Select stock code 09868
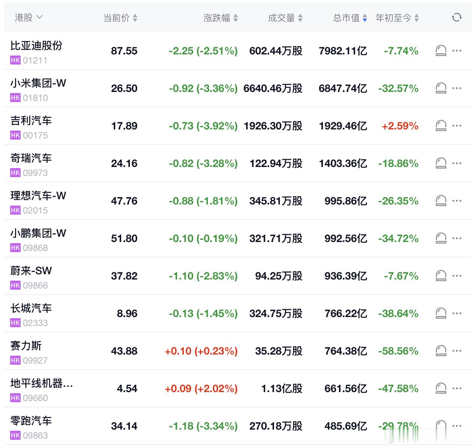This screenshot has width=476, height=448. coord(35,248)
